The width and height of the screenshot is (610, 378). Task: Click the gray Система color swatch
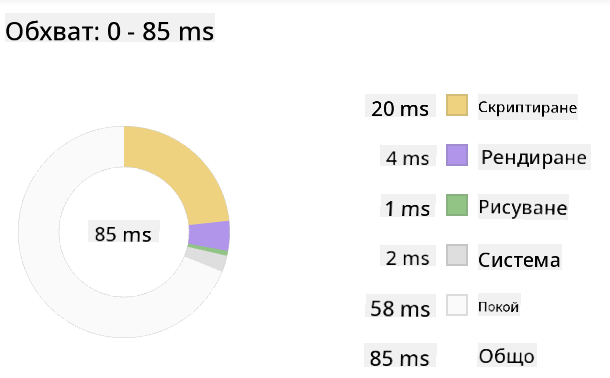pyautogui.click(x=457, y=255)
